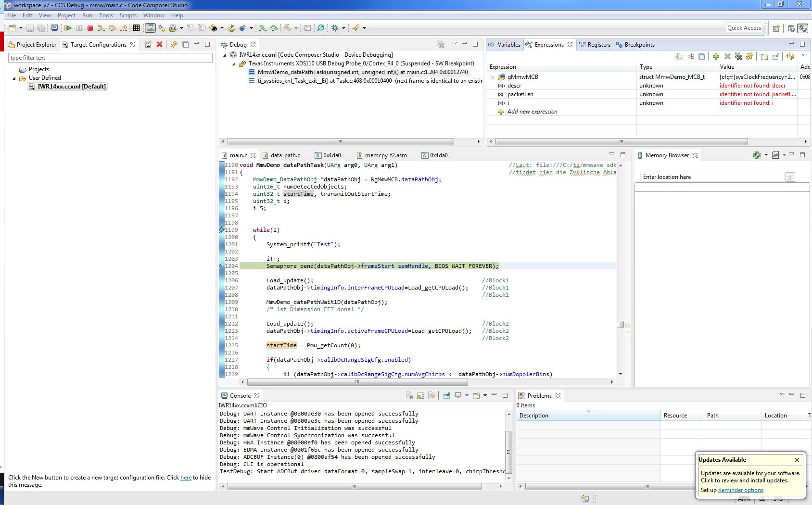Click Clear Console icon in Console toolbar

[409, 395]
